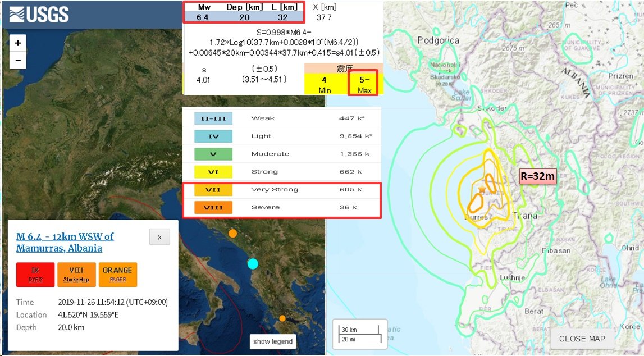The height and width of the screenshot is (356, 644).
Task: Click the Mw value 6.4 cell
Action: pyautogui.click(x=203, y=17)
